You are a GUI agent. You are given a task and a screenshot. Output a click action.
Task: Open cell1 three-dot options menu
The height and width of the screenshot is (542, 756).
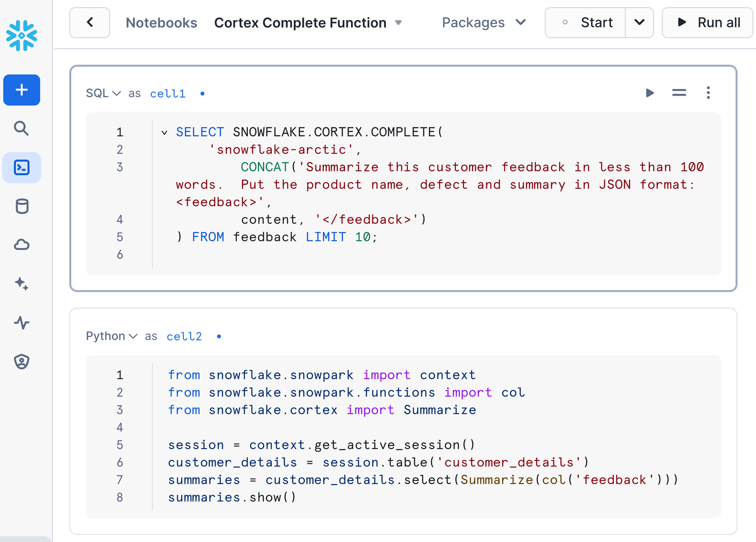(708, 93)
